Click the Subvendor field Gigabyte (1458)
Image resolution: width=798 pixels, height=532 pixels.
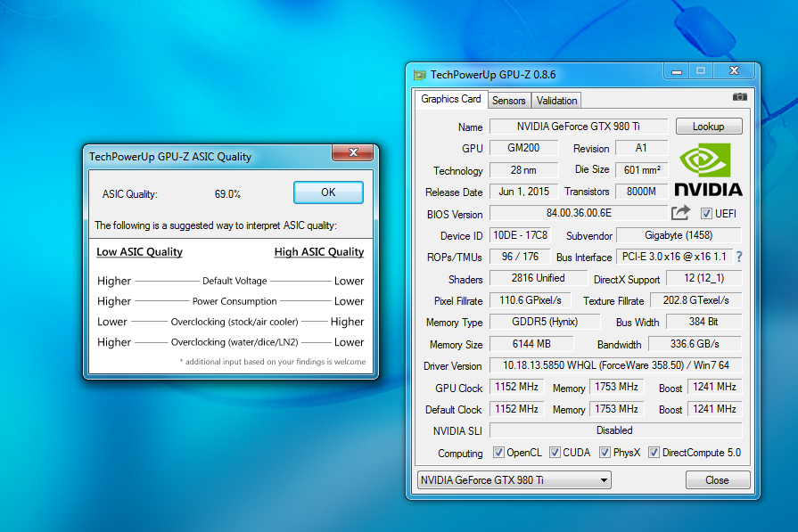tap(679, 235)
